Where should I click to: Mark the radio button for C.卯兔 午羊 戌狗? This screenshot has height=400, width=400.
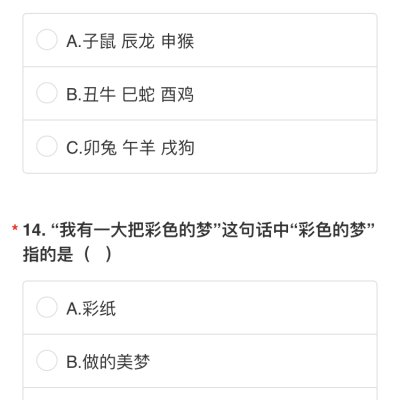click(x=47, y=146)
